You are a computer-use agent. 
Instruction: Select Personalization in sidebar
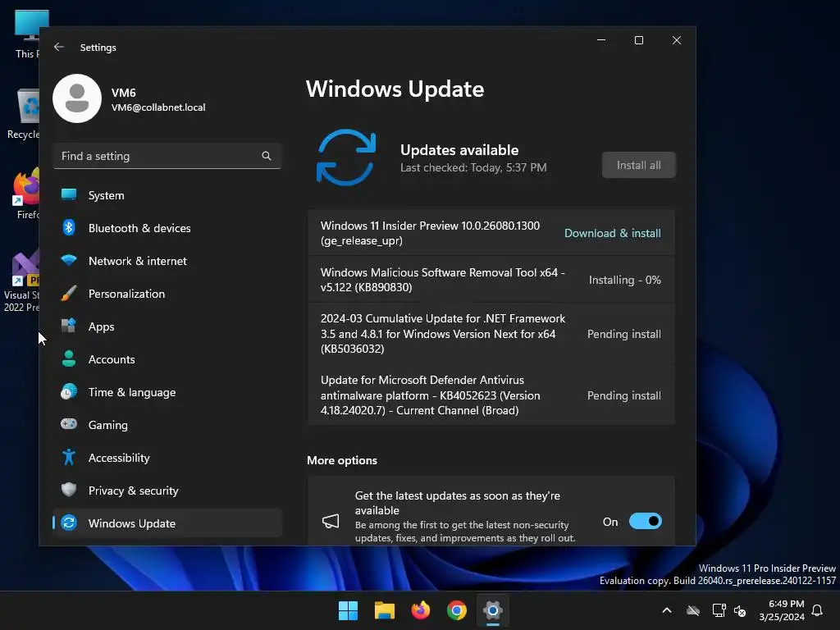[x=167, y=294]
